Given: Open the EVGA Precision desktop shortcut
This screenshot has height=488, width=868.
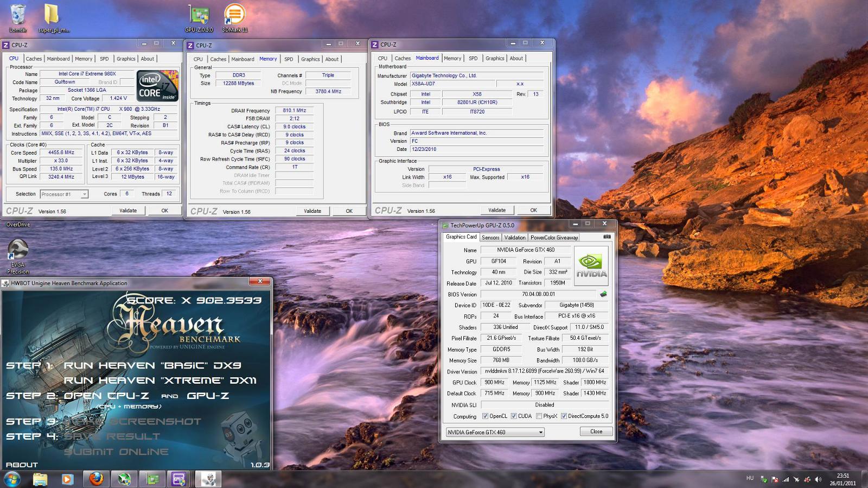Looking at the screenshot, I should point(18,257).
